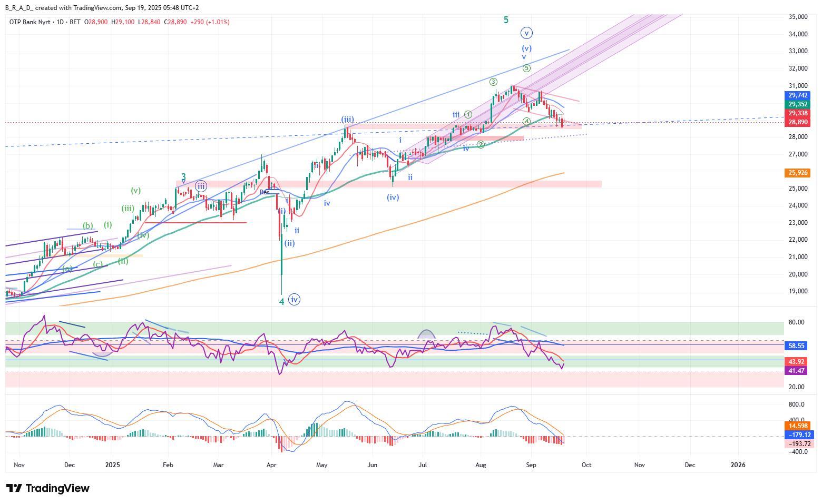Click the 2026 time axis label

point(738,465)
